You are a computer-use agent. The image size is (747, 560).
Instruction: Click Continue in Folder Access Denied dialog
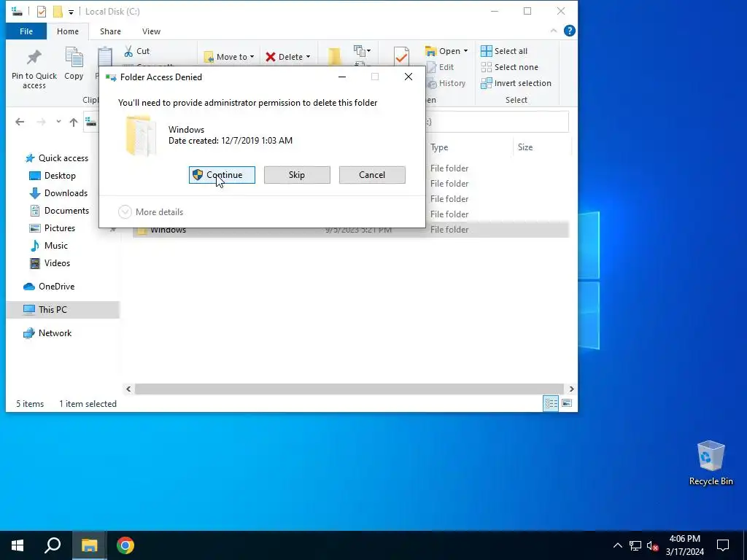[x=222, y=175]
